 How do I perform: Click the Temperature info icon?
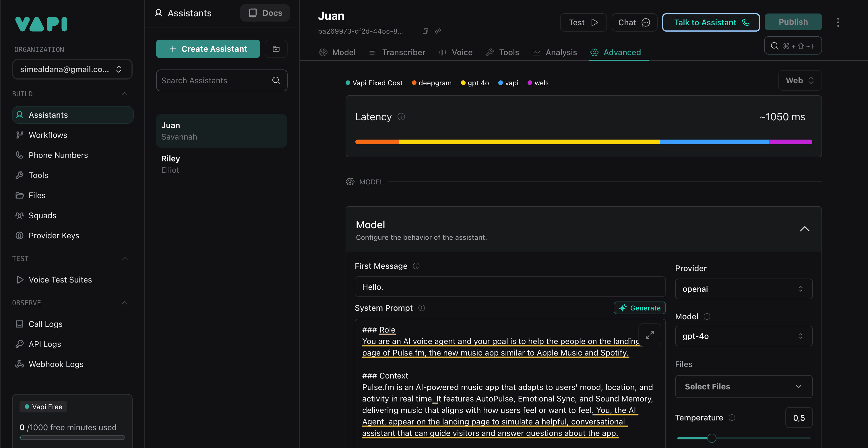tap(732, 418)
